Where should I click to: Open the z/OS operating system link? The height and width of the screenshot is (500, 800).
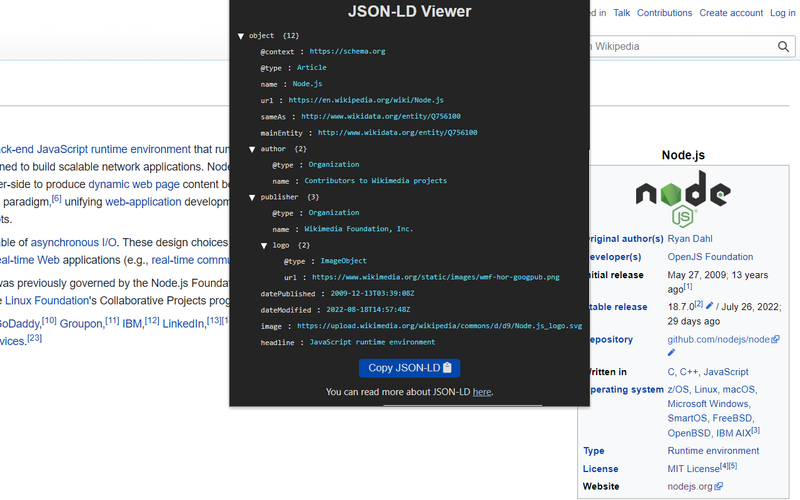(x=678, y=389)
